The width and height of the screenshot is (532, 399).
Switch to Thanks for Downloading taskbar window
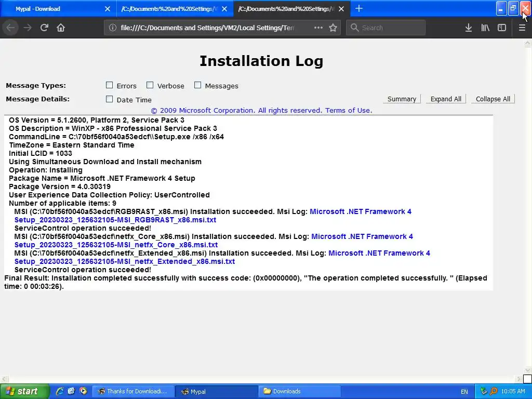coord(134,391)
